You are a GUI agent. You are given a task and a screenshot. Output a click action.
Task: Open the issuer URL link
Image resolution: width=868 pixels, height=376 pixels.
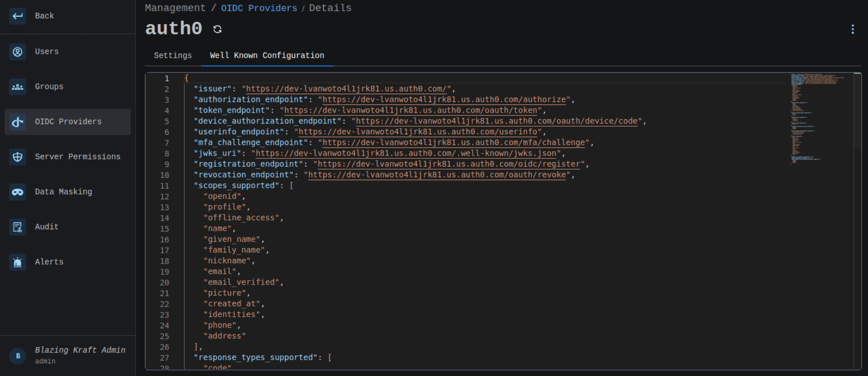click(346, 89)
